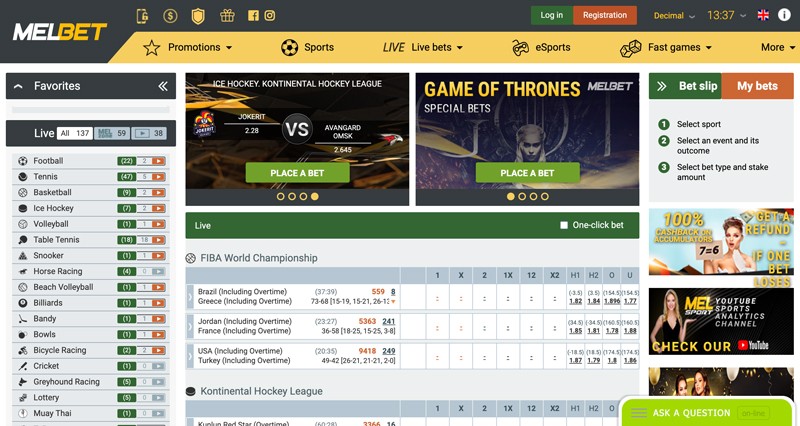Open the More dropdown menu
The width and height of the screenshot is (800, 426).
(x=778, y=47)
